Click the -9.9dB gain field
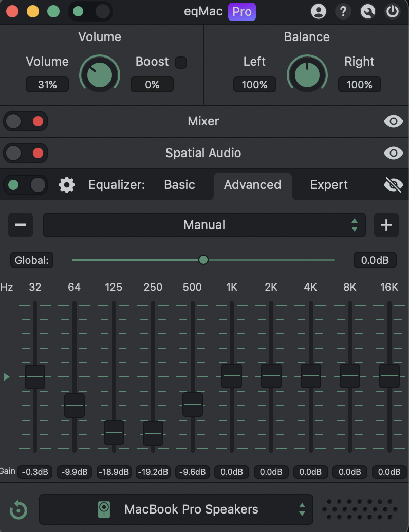409x532 pixels. [x=75, y=472]
